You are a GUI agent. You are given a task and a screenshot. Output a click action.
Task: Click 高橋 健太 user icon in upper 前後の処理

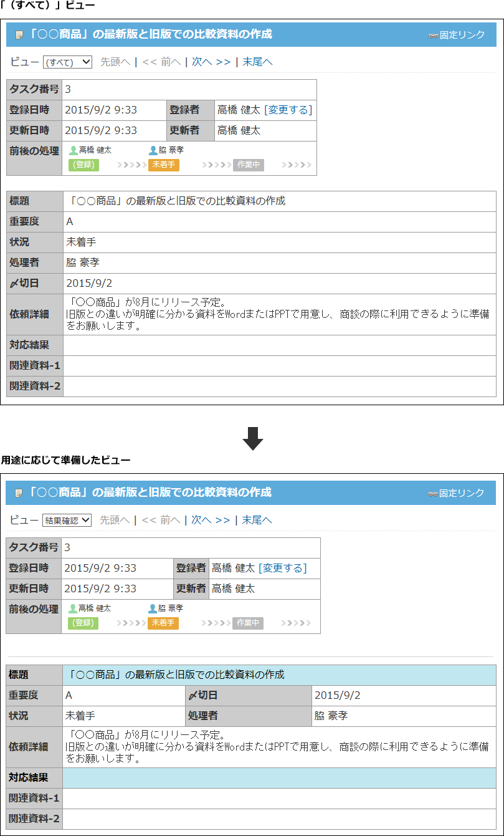[74, 150]
